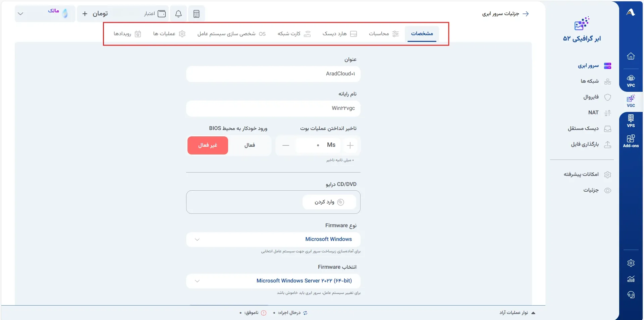This screenshot has height=320, width=644.
Task: Open سرور ابری in the side menu
Action: point(594,66)
